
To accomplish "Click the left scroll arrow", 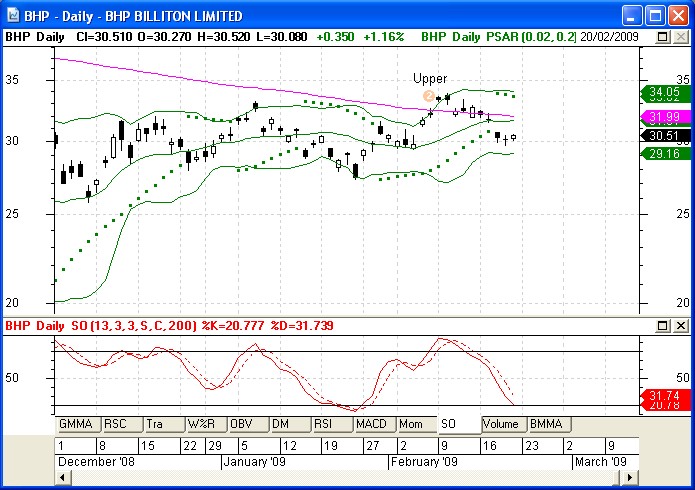I will click(x=62, y=478).
